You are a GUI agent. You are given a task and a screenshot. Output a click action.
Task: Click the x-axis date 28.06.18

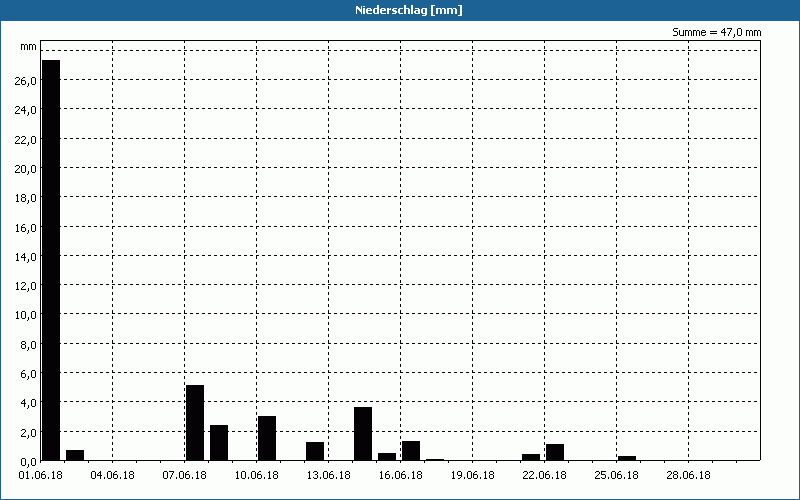pyautogui.click(x=688, y=475)
